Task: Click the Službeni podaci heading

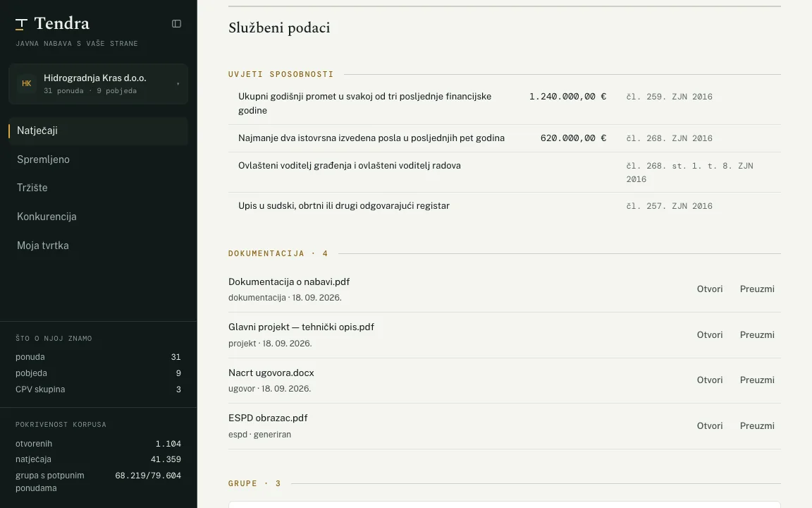Action: click(x=279, y=28)
